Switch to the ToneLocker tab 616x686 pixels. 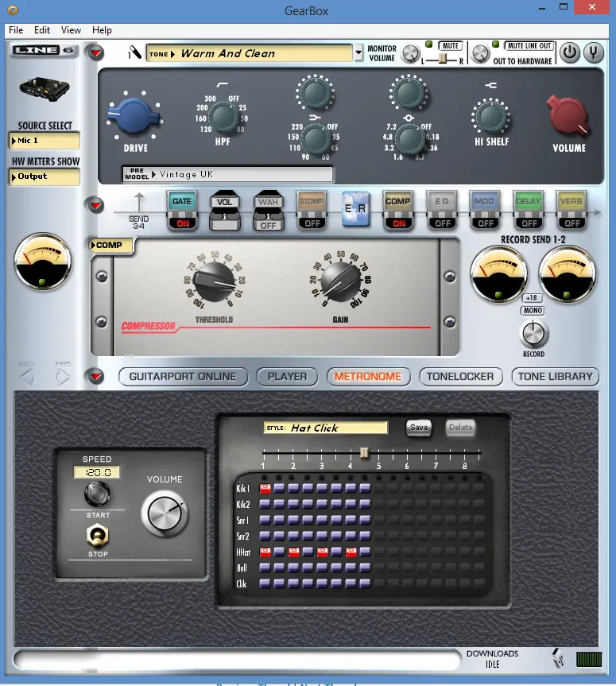coord(460,377)
